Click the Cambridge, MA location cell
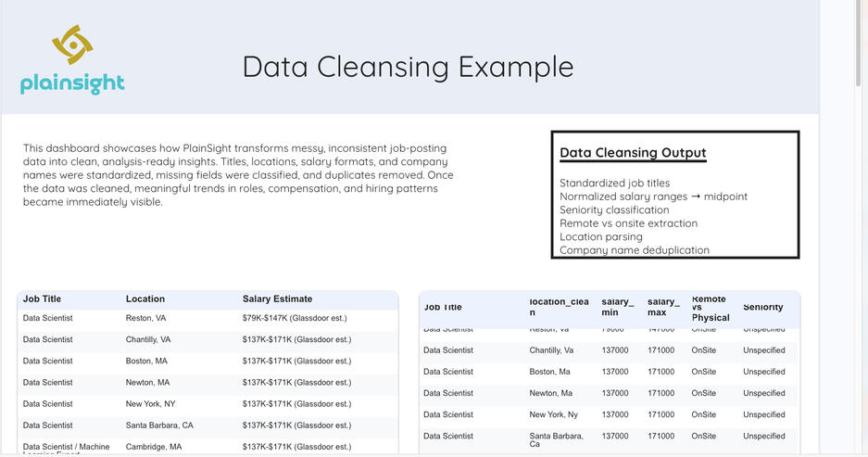This screenshot has height=457, width=868. click(154, 447)
